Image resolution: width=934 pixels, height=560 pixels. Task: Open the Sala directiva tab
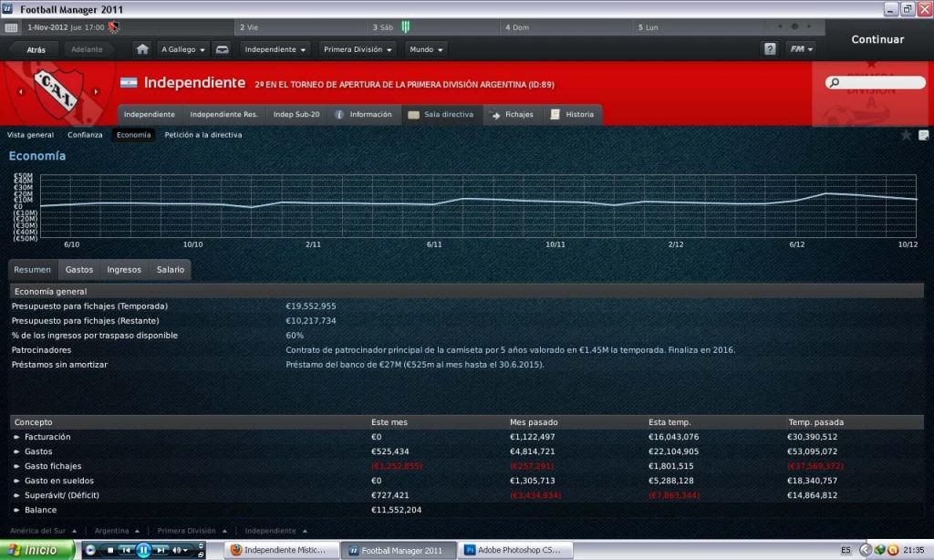(441, 114)
